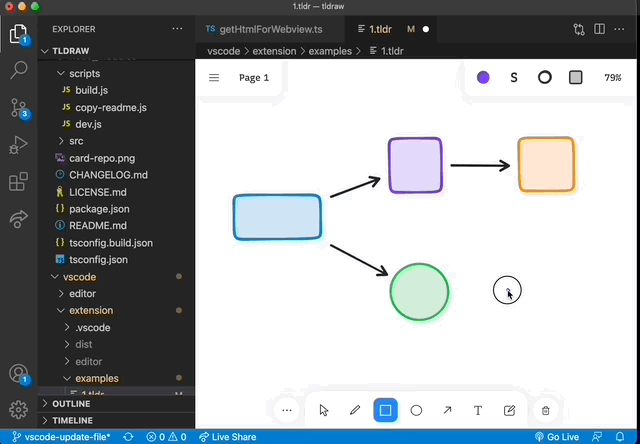Click errors and warnings count in status bar
The width and height of the screenshot is (640, 444).
pyautogui.click(x=166, y=437)
